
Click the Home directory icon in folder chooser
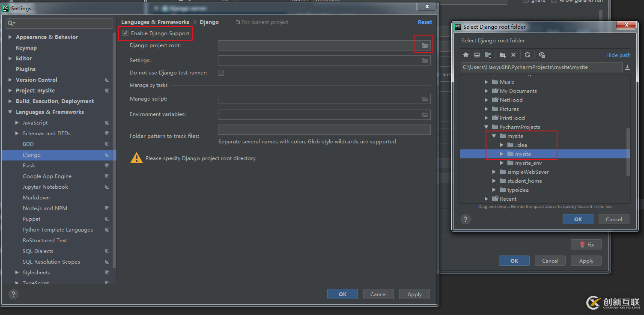466,55
